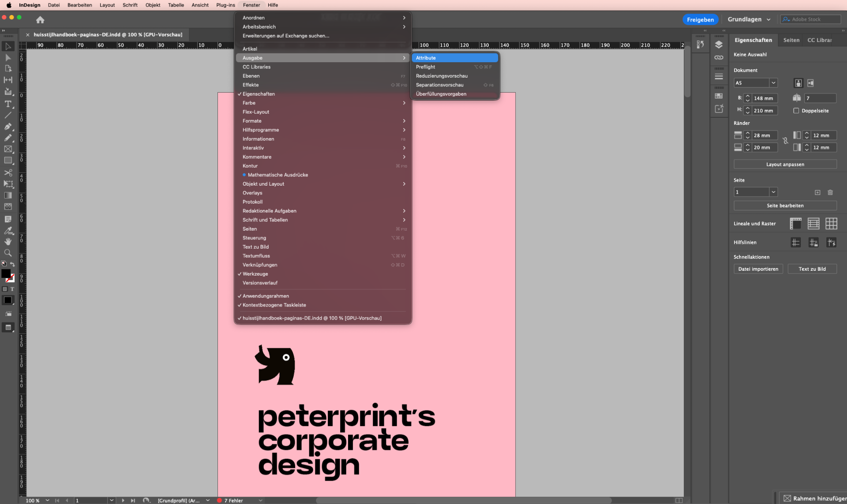Open the Seite number dropdown
847x504 pixels.
773,192
